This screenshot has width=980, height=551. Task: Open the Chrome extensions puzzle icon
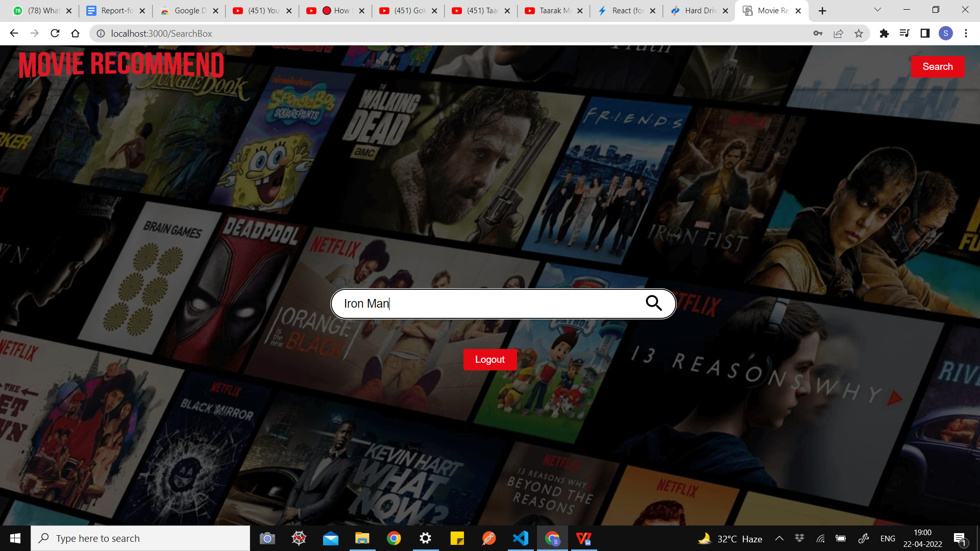(x=884, y=33)
